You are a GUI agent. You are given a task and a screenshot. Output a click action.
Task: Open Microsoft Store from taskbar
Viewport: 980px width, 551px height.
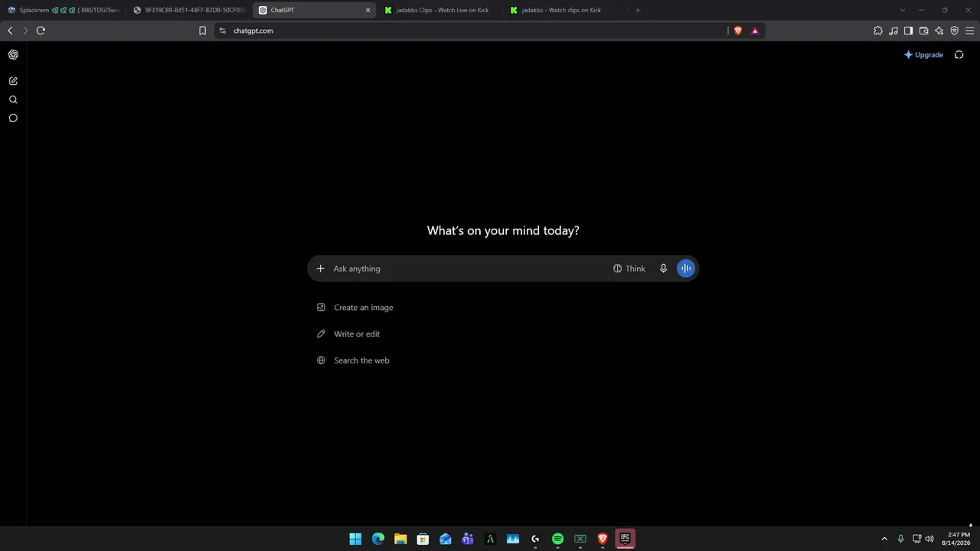[x=423, y=539]
